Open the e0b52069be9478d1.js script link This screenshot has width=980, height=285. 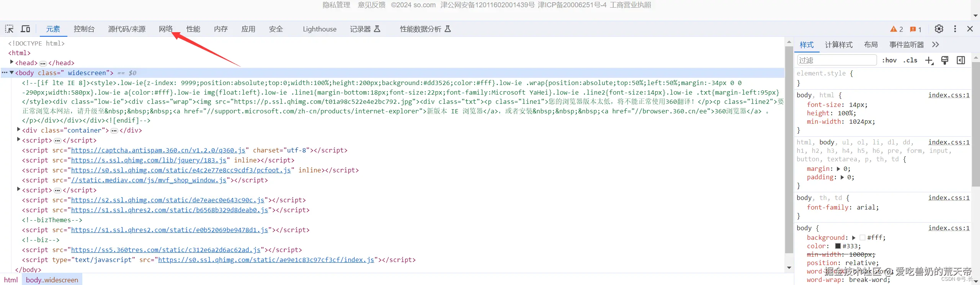point(170,230)
